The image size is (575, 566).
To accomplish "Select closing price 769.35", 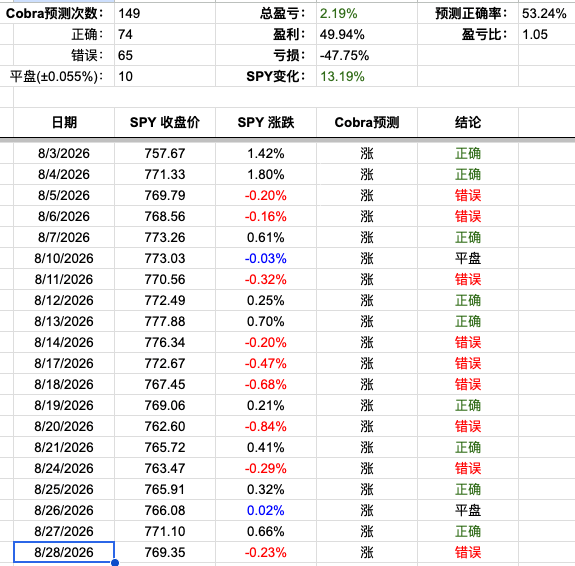I will click(x=165, y=552).
